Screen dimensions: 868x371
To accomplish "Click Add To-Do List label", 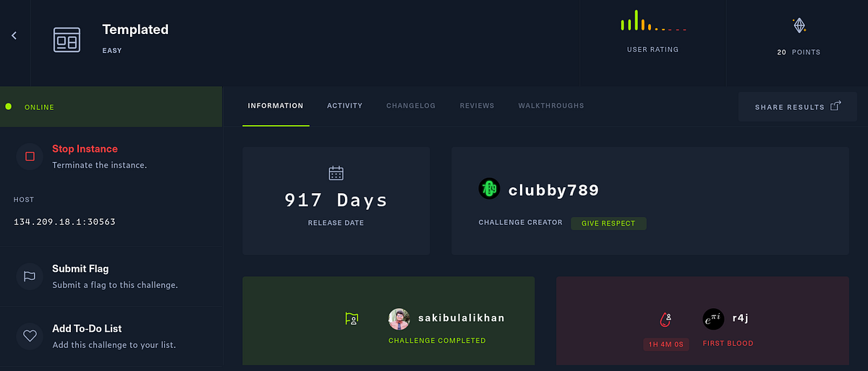I will point(87,328).
